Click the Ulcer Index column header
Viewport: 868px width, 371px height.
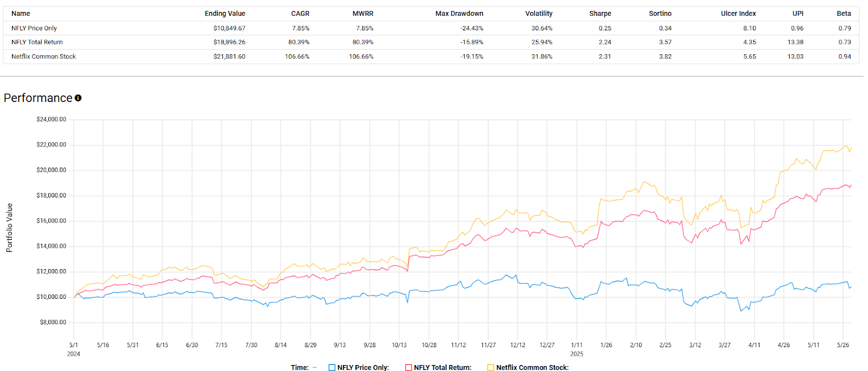738,14
